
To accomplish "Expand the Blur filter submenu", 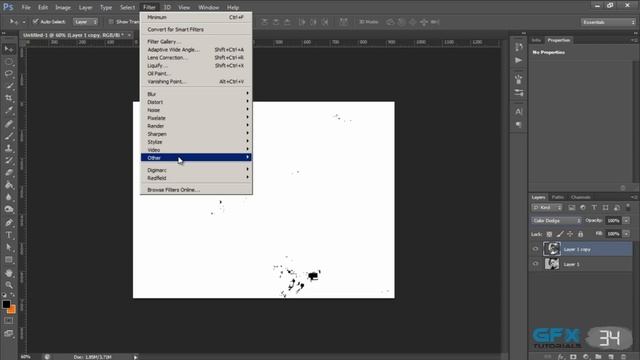I will coord(196,94).
